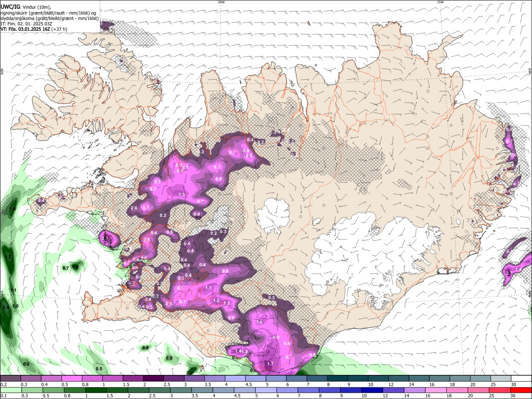Pick the darkest purple upper-row swatch above 2
Viewport: 532px width, 399px height.
tap(153, 379)
